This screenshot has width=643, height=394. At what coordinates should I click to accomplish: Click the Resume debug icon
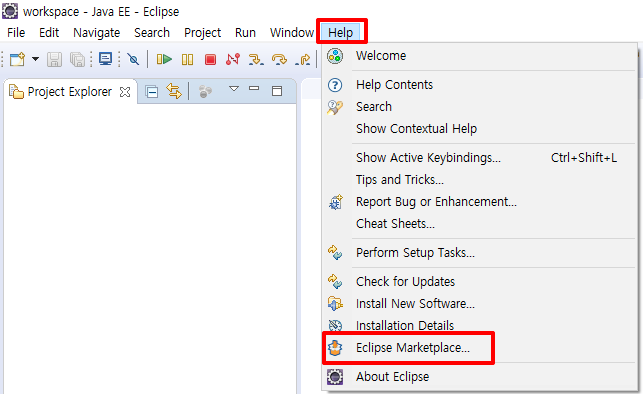pyautogui.click(x=164, y=60)
